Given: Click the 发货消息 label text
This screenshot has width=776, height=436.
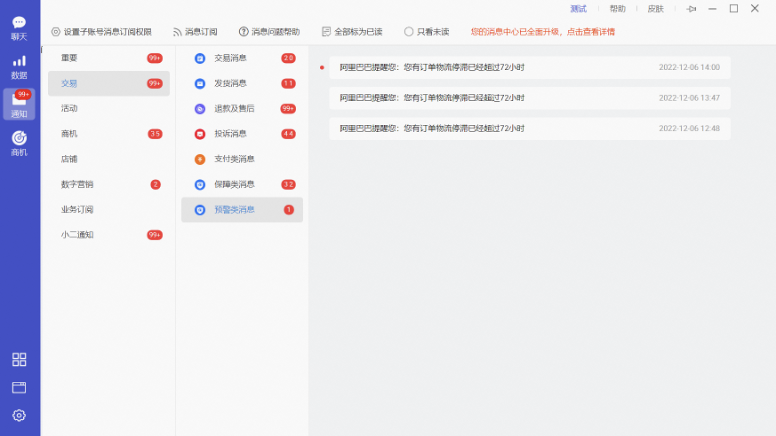Looking at the screenshot, I should coord(230,83).
